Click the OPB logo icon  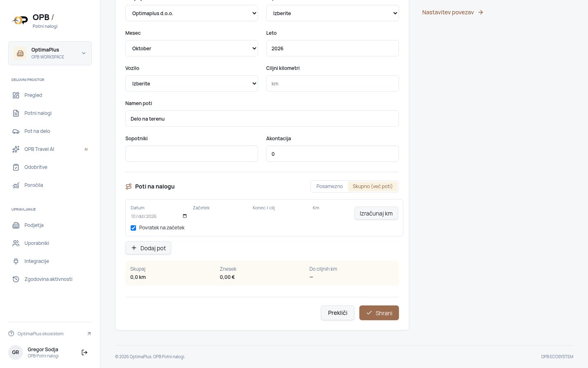click(x=19, y=20)
